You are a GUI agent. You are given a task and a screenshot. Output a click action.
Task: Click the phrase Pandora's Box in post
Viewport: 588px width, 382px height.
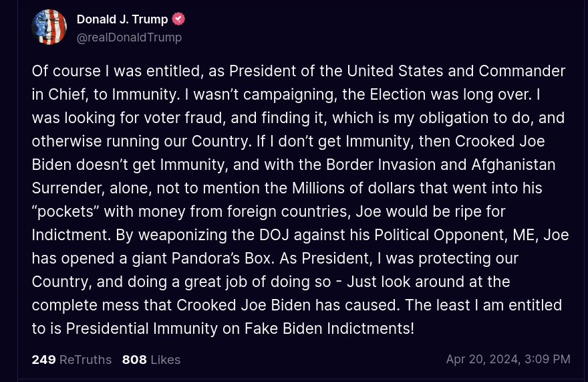click(223, 258)
